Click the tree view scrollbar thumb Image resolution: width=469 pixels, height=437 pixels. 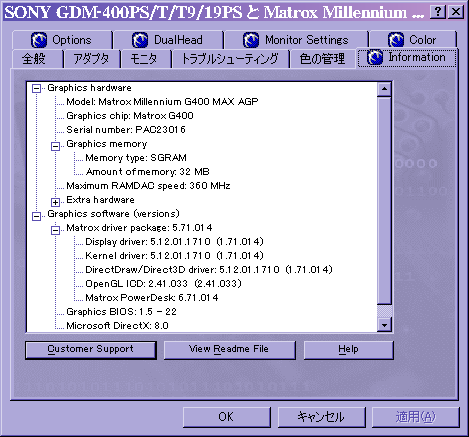tap(384, 200)
